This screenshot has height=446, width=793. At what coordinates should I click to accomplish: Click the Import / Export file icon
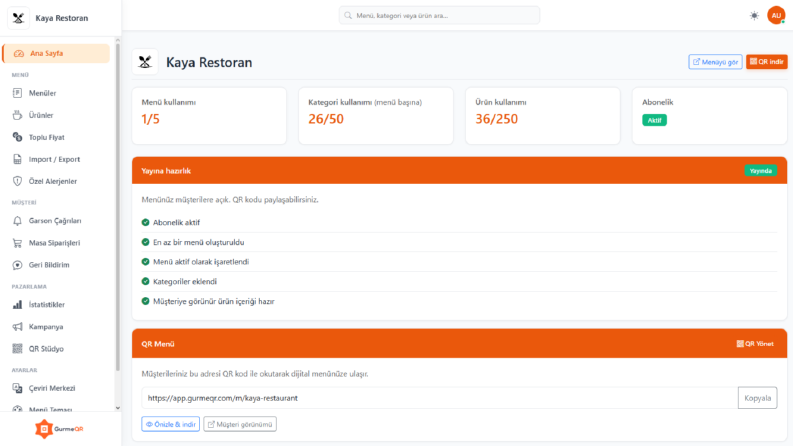pos(17,159)
